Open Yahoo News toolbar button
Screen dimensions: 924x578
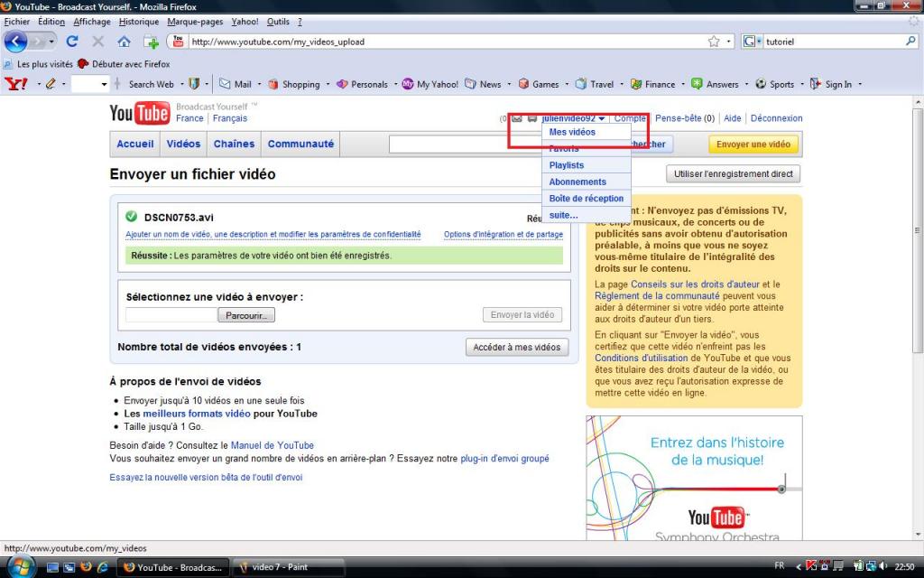484,84
